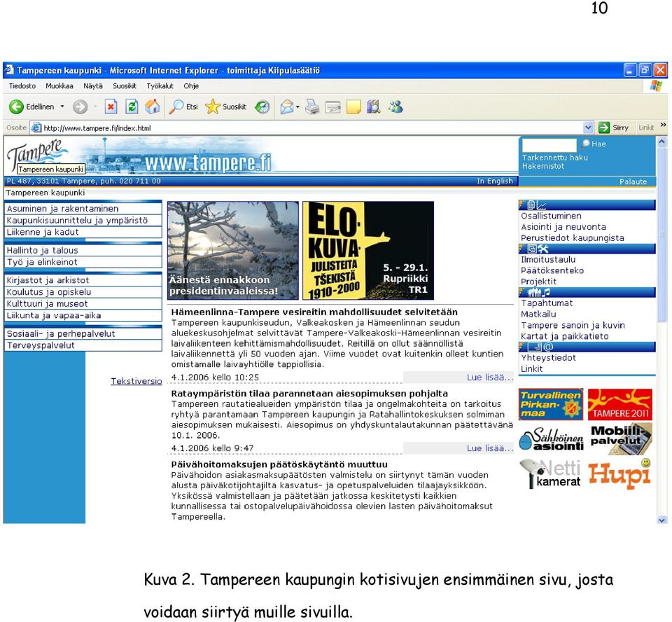
Task: Open the Ohje menu
Action: click(191, 85)
